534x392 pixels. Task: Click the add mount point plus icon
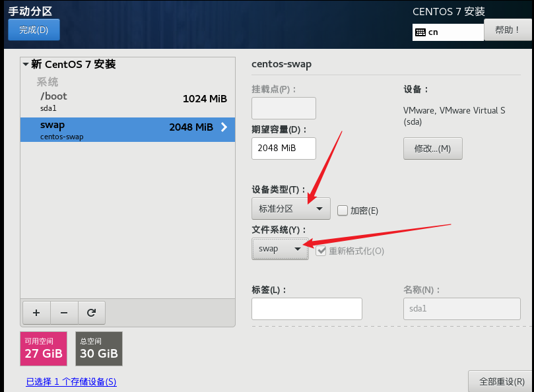(x=36, y=313)
